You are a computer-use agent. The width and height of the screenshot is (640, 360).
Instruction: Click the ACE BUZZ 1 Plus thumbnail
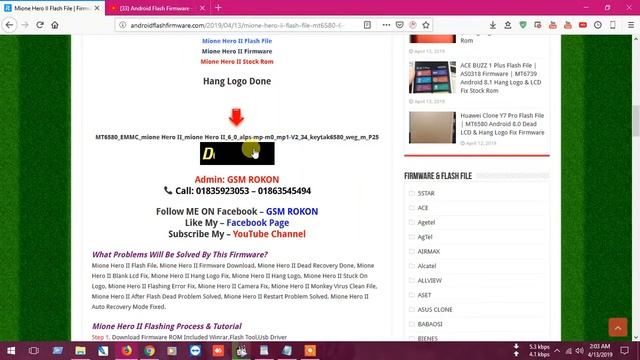point(432,77)
